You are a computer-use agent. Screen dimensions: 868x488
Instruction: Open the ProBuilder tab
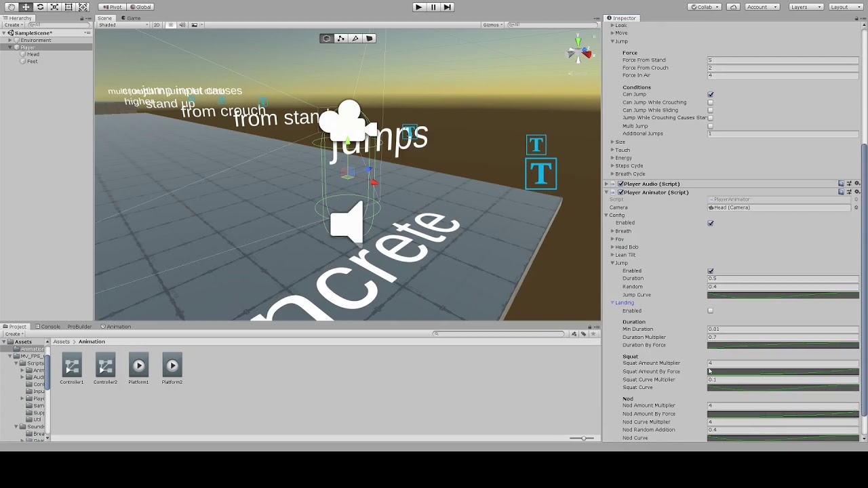click(x=79, y=327)
